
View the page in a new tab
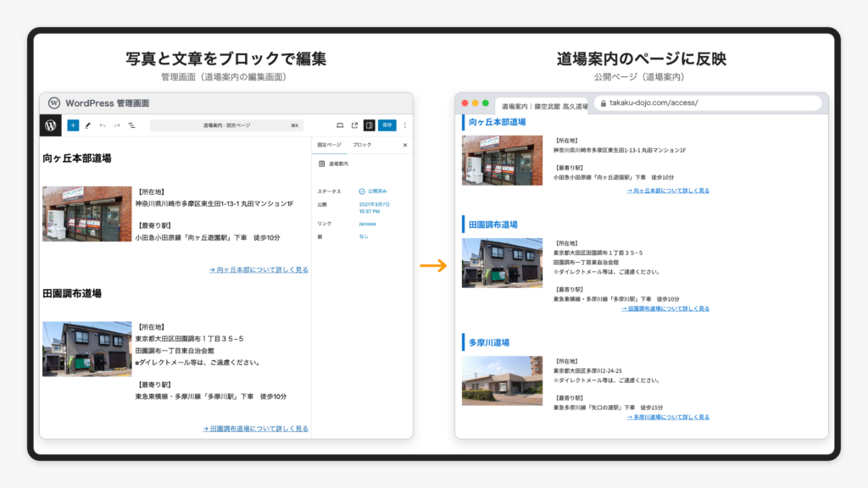tap(354, 125)
